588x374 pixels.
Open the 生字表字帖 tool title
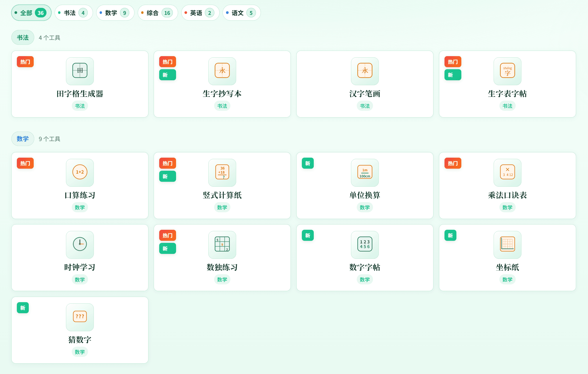pos(508,94)
